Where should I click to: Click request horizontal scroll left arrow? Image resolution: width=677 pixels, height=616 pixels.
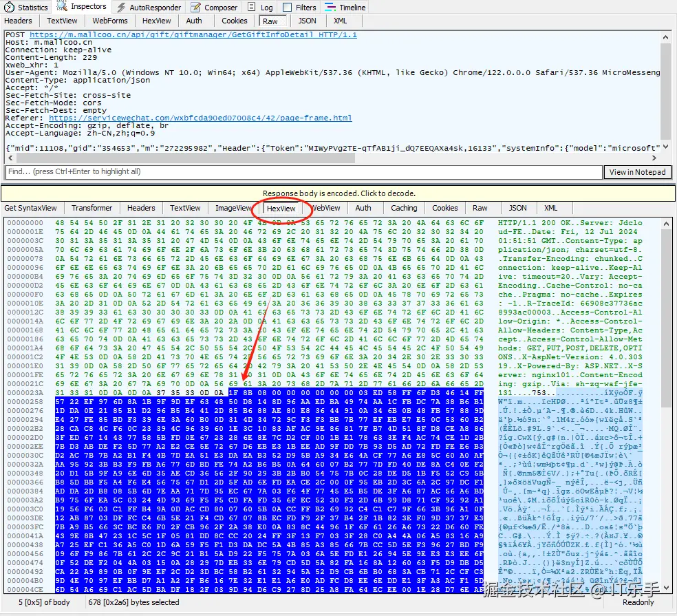tap(10, 158)
